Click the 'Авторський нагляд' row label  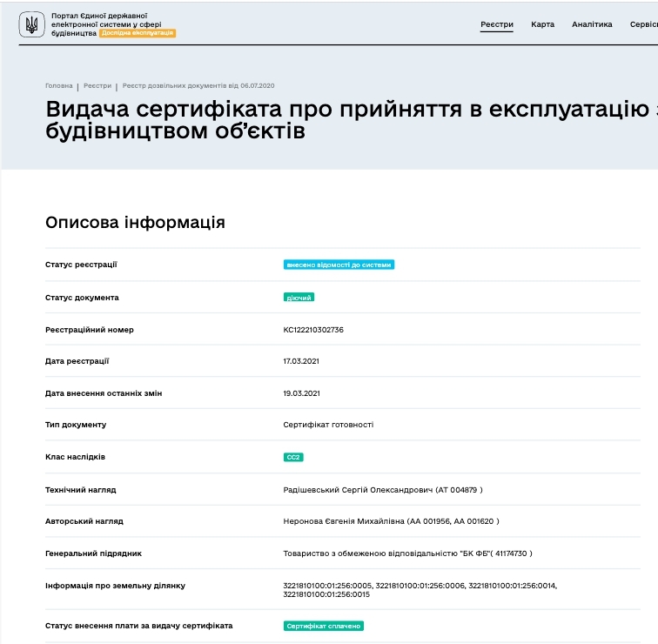(x=84, y=521)
